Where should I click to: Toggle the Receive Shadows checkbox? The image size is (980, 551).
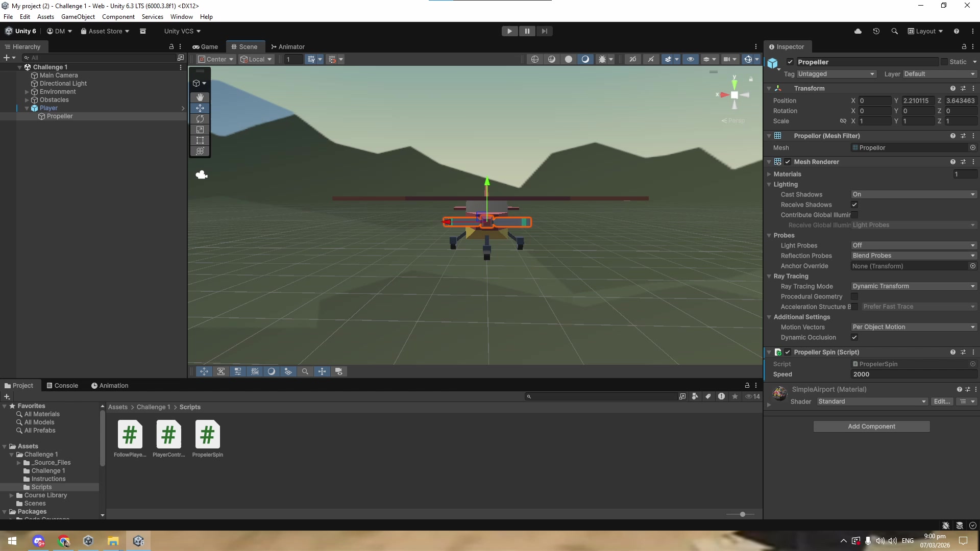854,205
